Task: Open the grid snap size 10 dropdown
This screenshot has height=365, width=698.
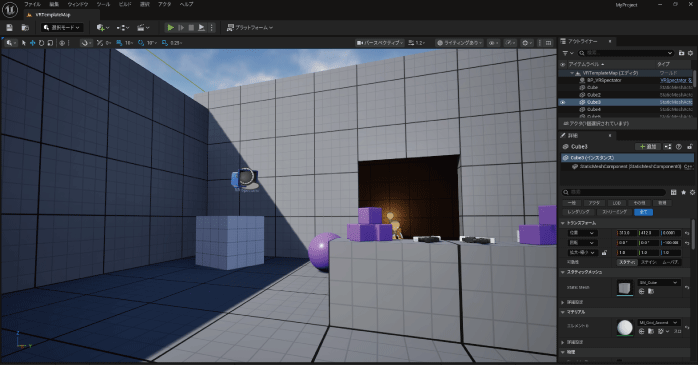Action: tap(130, 43)
